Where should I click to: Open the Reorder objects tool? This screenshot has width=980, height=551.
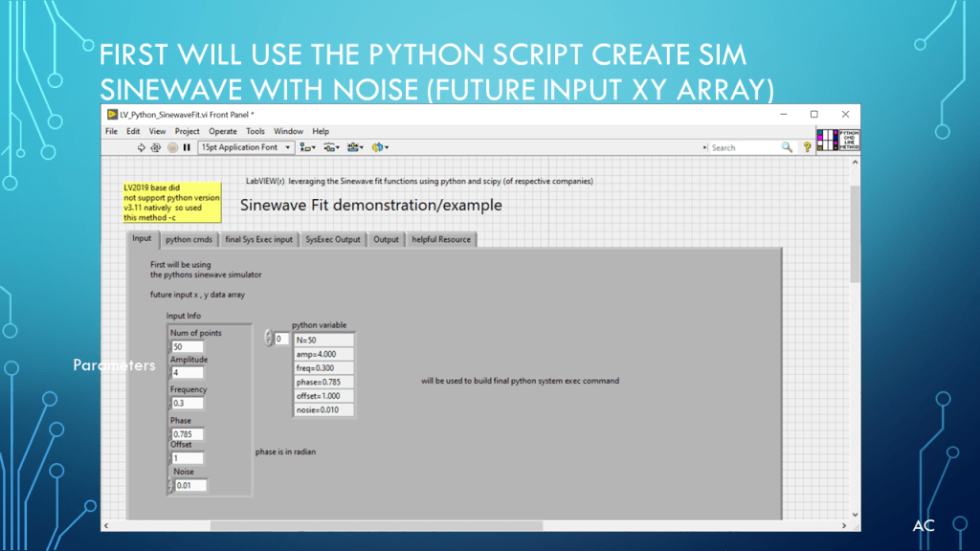point(379,147)
